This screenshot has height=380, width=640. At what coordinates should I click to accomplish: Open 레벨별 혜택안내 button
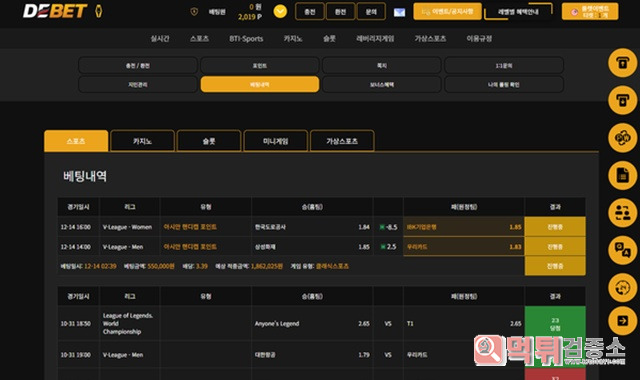click(x=518, y=11)
